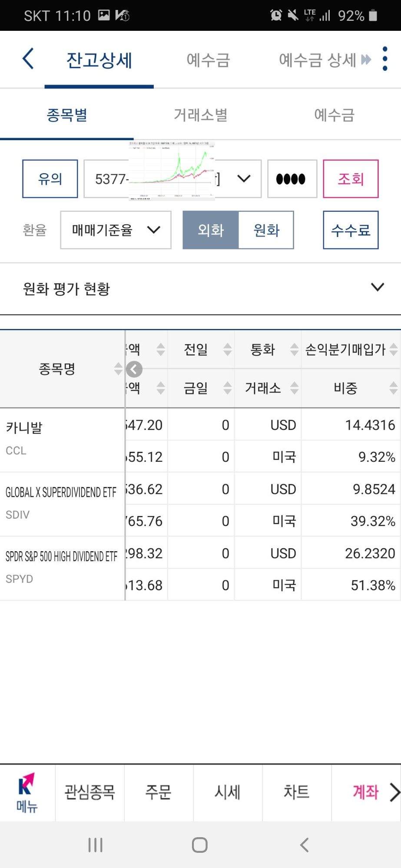
Task: Sort by 거래소 column arrows
Action: pyautogui.click(x=294, y=388)
